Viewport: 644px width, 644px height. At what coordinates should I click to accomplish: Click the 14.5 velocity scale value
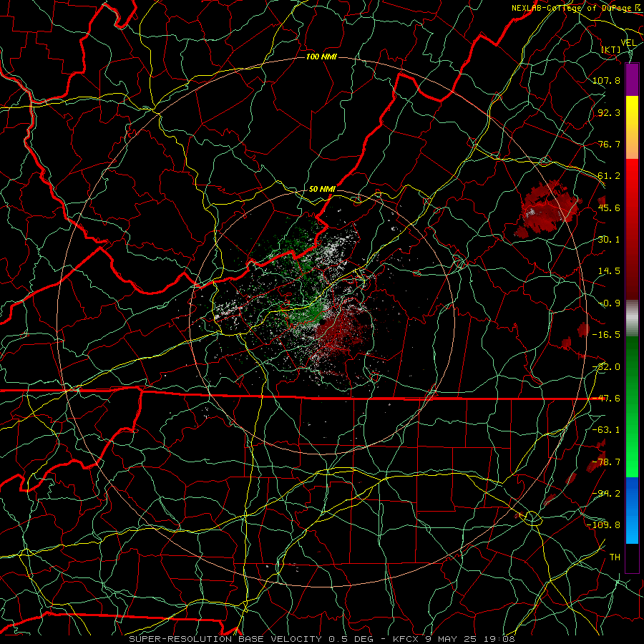point(609,271)
